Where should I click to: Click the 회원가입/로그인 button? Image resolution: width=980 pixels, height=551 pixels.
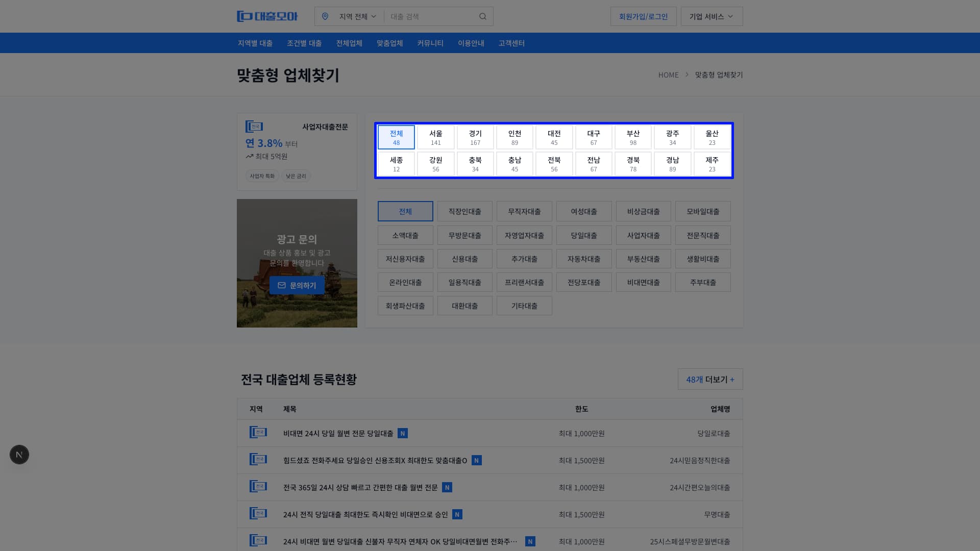point(643,16)
